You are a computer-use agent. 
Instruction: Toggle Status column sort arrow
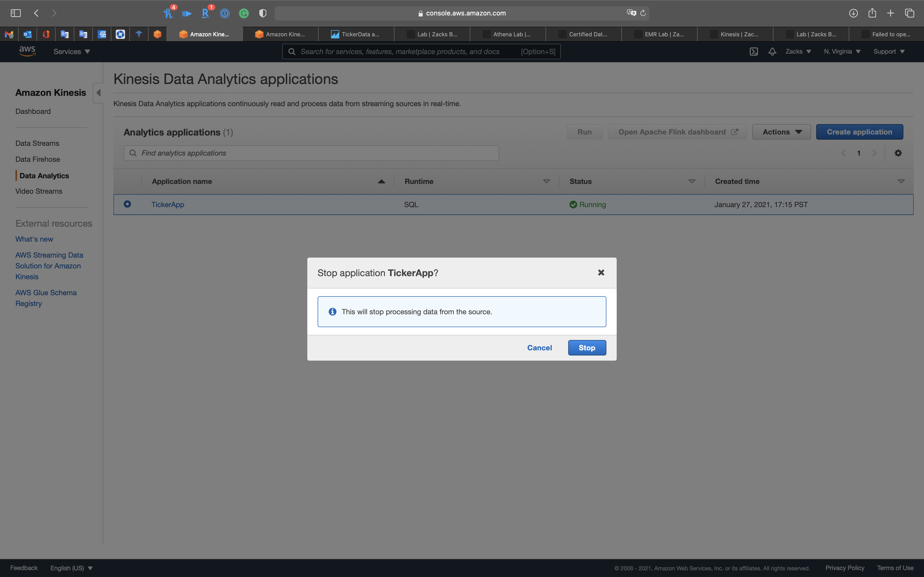[x=691, y=182]
